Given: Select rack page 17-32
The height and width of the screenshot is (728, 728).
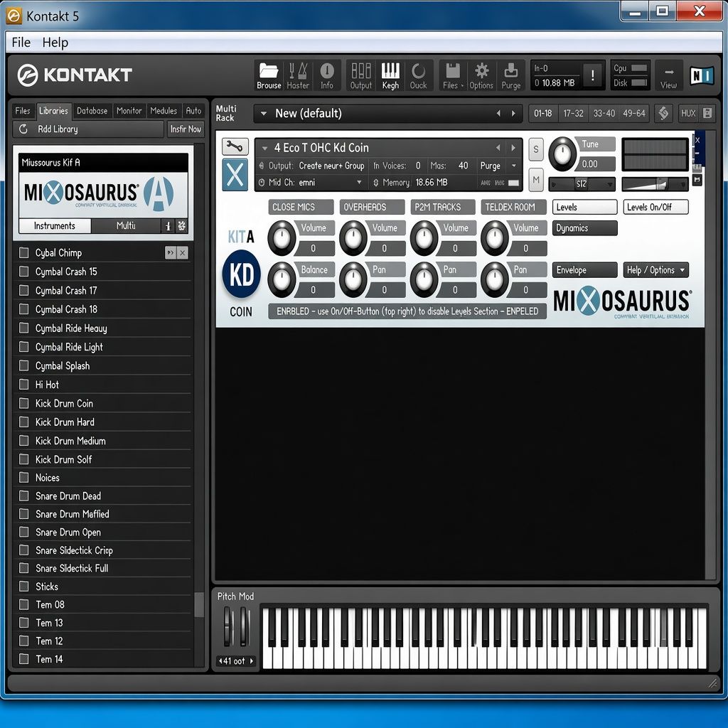Looking at the screenshot, I should pos(573,113).
